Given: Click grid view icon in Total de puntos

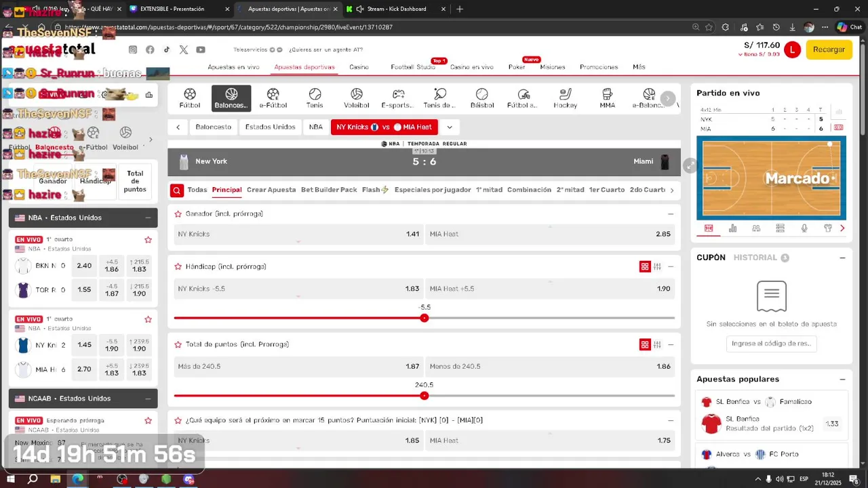Looking at the screenshot, I should pos(645,345).
